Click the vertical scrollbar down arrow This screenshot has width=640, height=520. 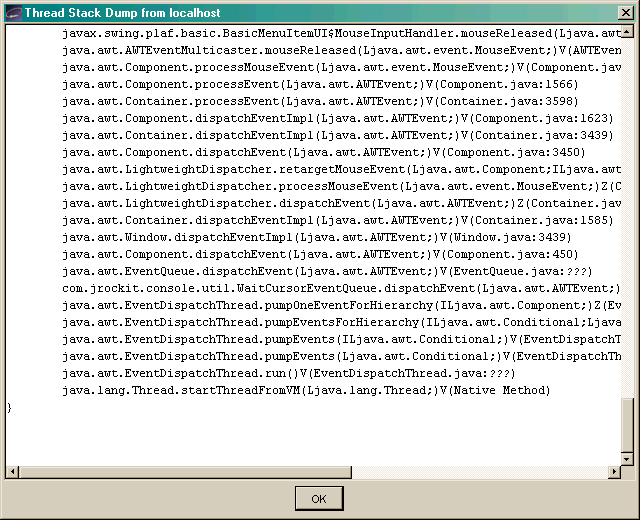tap(627, 459)
